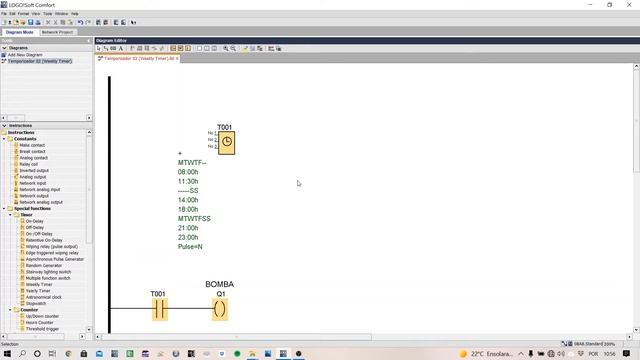The height and width of the screenshot is (360, 640).
Task: Collapse the Timer tree folder
Action: (x=10, y=215)
